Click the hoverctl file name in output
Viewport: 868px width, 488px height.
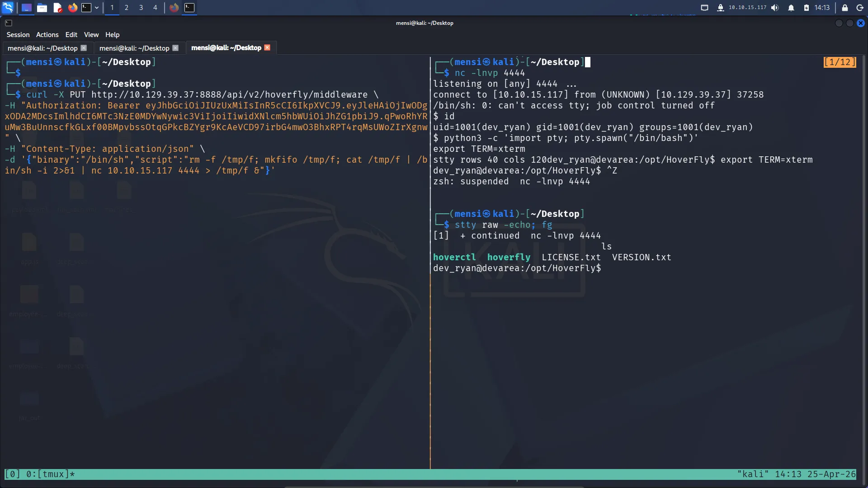(x=454, y=257)
